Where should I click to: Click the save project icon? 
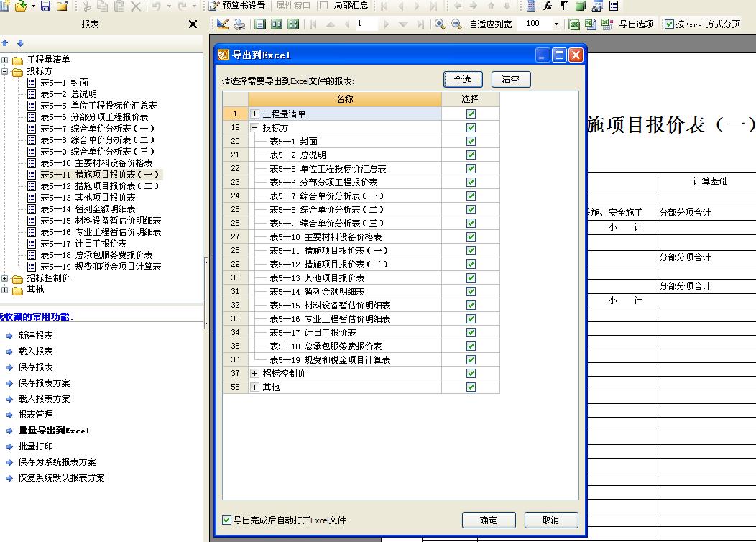[x=45, y=6]
